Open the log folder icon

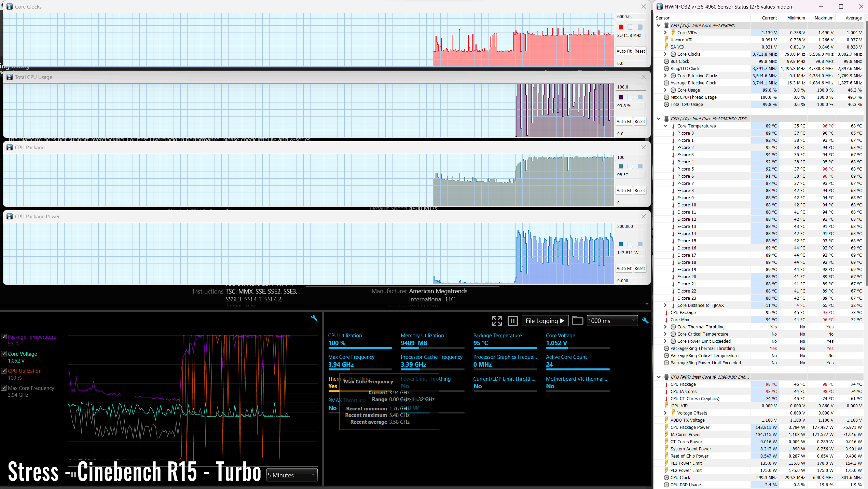coord(577,321)
